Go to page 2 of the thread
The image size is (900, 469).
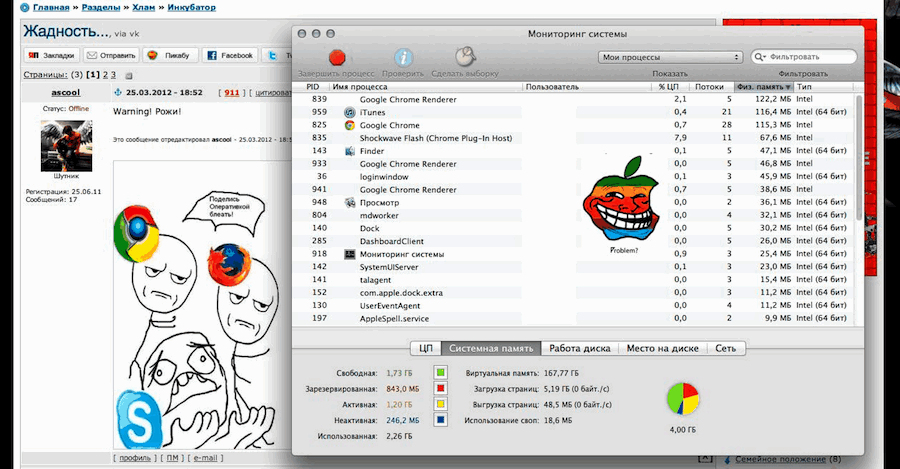tap(105, 75)
